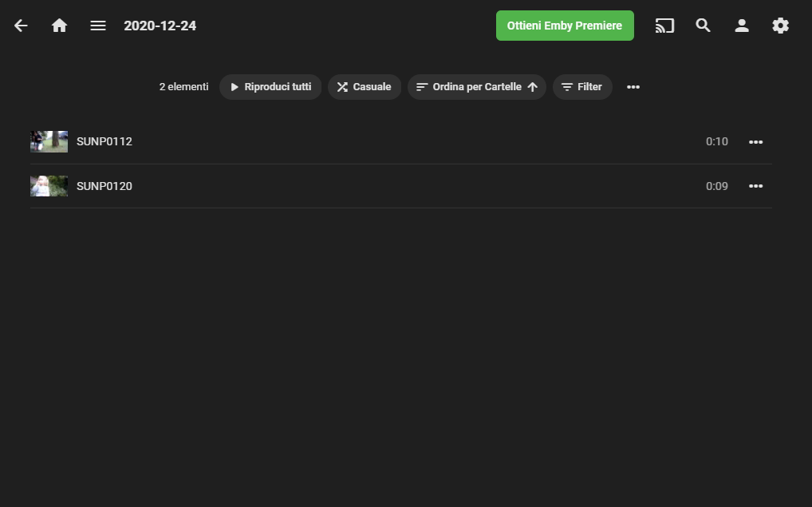Click the 2020-12-24 folder title
Image resolution: width=812 pixels, height=507 pixels.
[160, 26]
